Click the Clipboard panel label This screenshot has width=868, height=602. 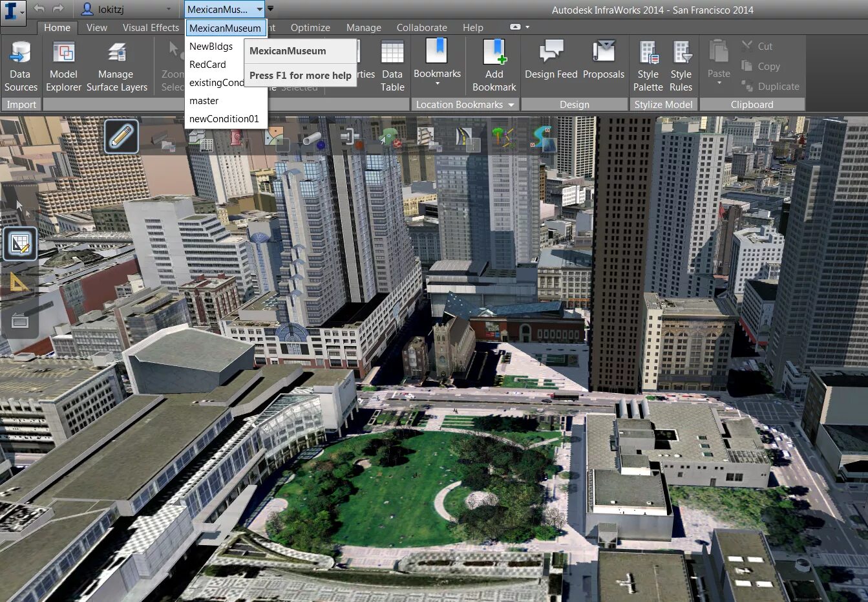point(752,105)
